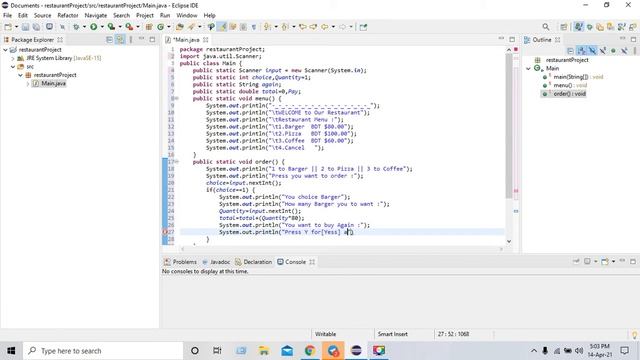Collapse the src folder node
The height and width of the screenshot is (360, 640).
13,67
